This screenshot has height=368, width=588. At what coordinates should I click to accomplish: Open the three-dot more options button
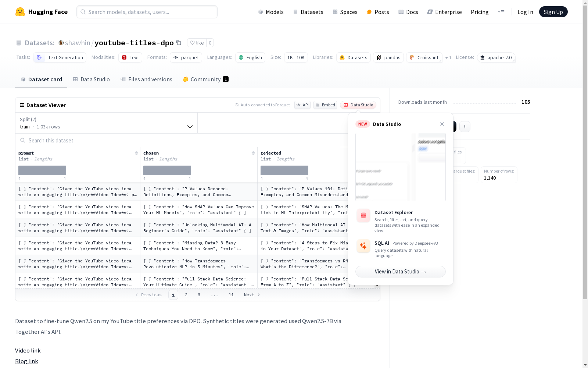[465, 127]
